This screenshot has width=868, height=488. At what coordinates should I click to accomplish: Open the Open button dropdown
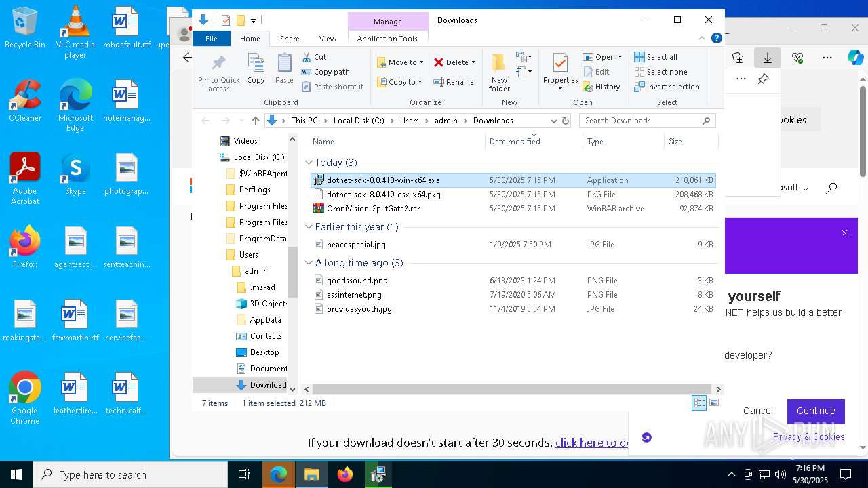coord(620,57)
